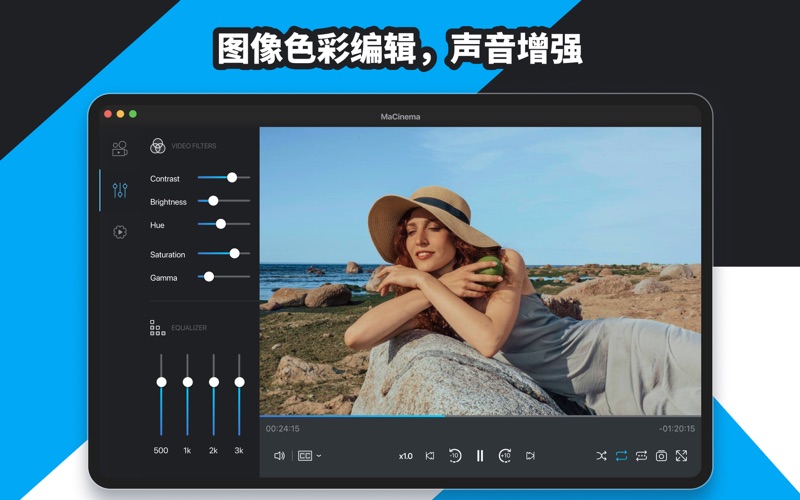Disable the highlighted repeat loop
This screenshot has height=500, width=800.
pos(621,456)
